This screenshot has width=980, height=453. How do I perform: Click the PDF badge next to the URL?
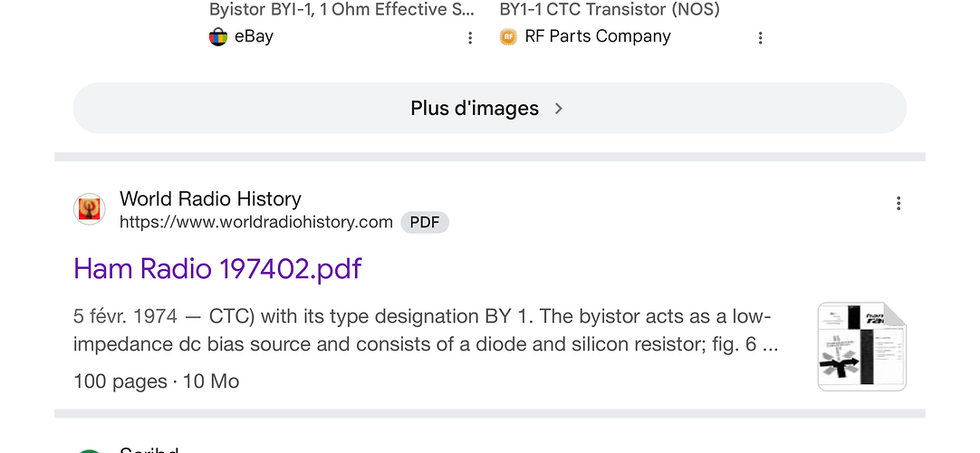pyautogui.click(x=425, y=223)
